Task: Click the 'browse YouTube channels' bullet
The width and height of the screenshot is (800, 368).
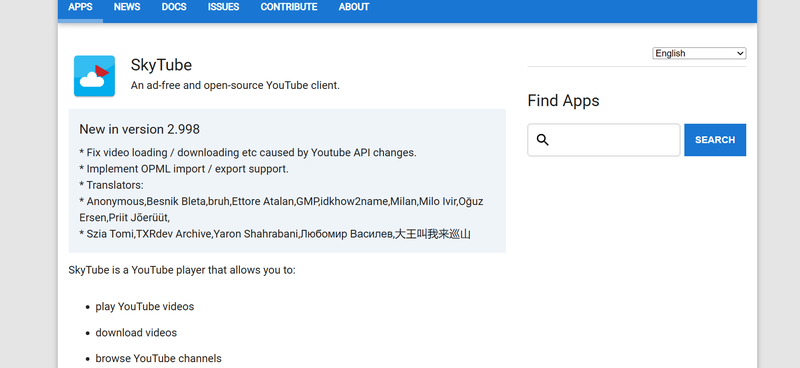Action: [x=158, y=358]
